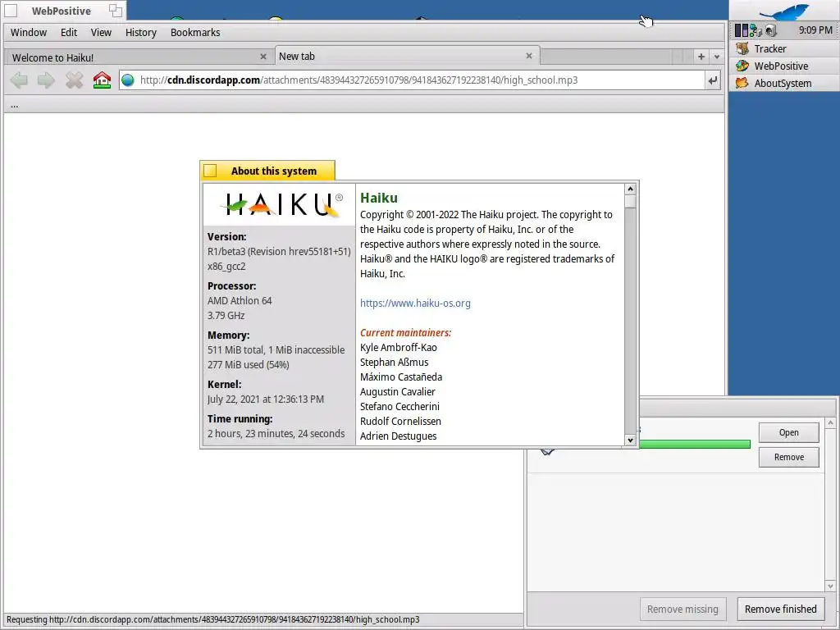Click maintainer name Adrien Destugues

[398, 436]
